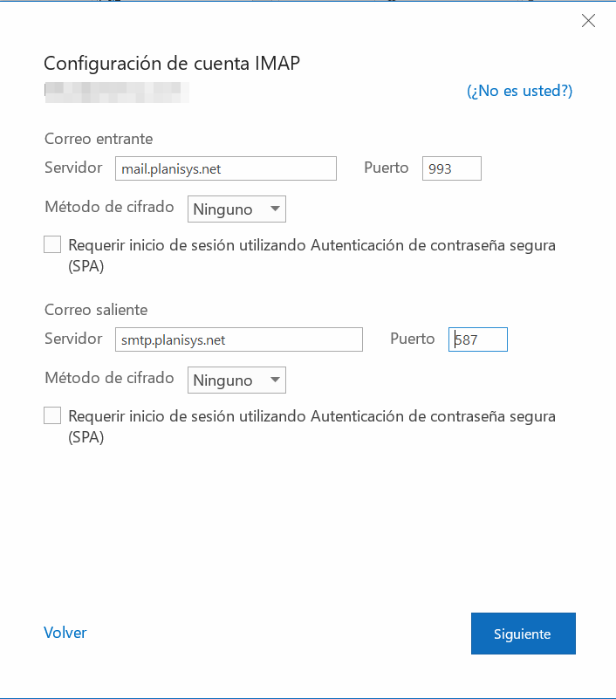Expand the outgoing mail encryption method dropdown
Viewport: 616px width, 699px height.
pyautogui.click(x=236, y=380)
